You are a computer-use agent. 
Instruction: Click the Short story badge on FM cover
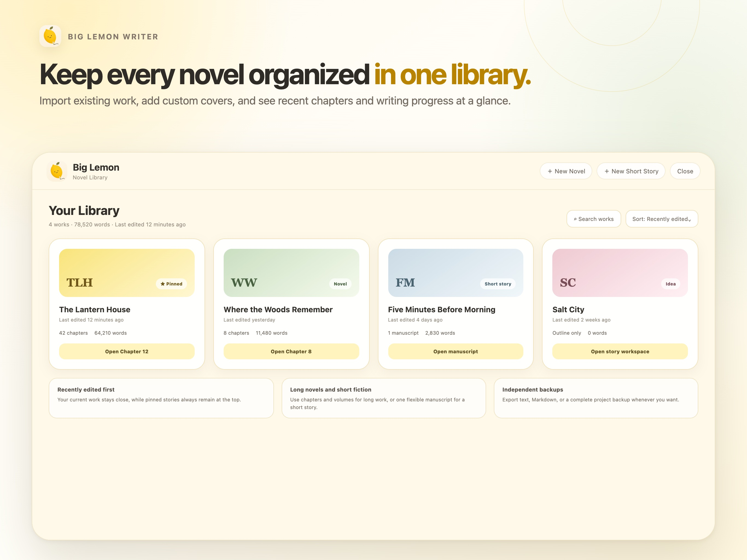click(x=498, y=284)
